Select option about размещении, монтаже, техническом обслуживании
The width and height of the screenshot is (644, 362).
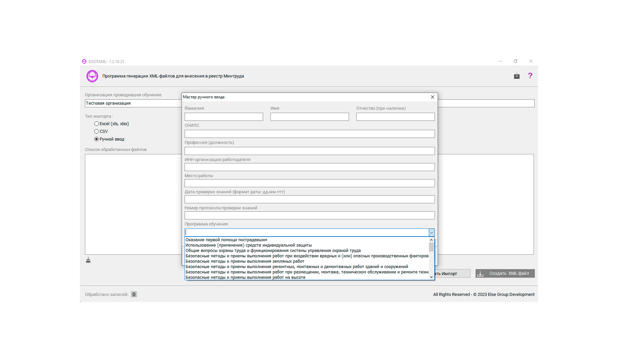tap(307, 272)
